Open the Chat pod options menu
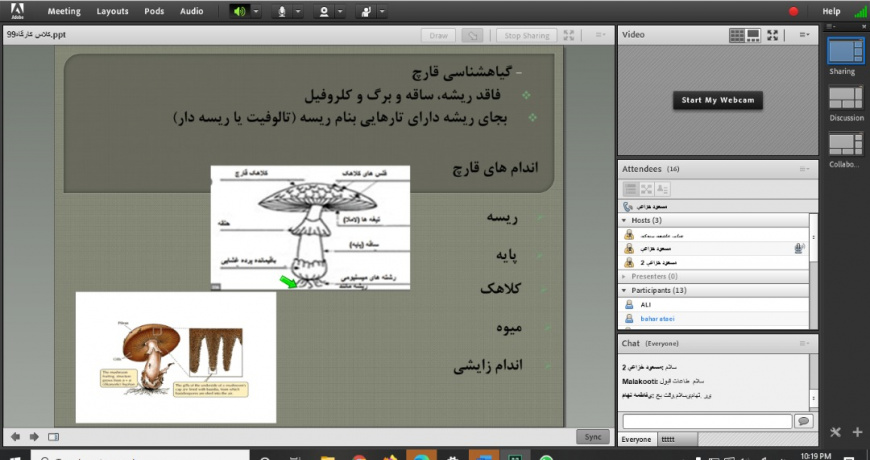 [805, 343]
